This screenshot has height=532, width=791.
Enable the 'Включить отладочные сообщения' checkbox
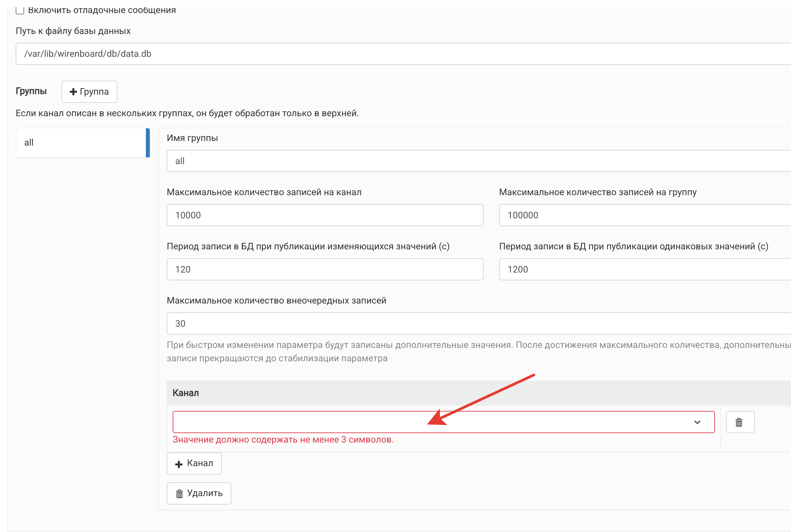pos(20,10)
